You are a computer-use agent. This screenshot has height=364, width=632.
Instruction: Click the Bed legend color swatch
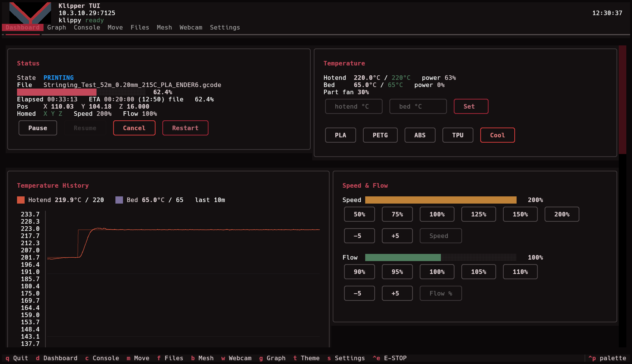[119, 200]
